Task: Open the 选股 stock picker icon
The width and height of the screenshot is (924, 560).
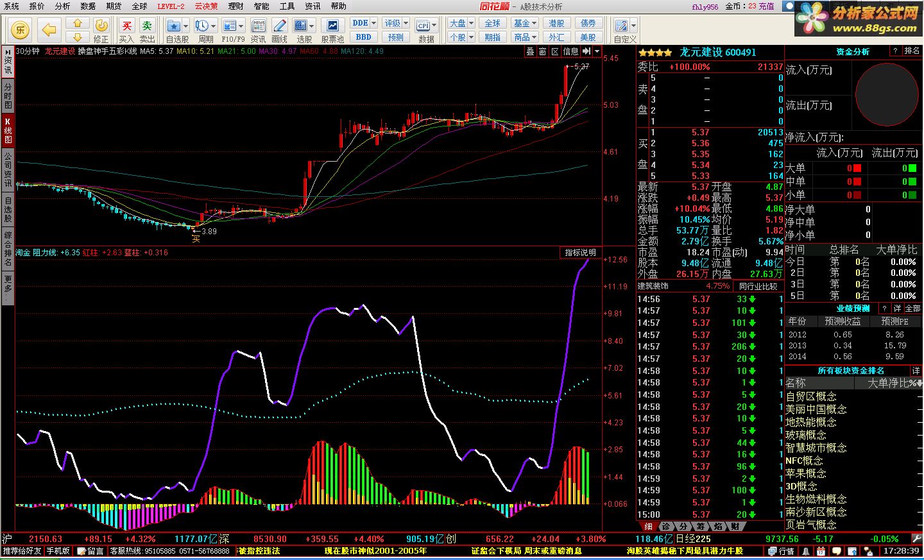Action: (x=300, y=26)
